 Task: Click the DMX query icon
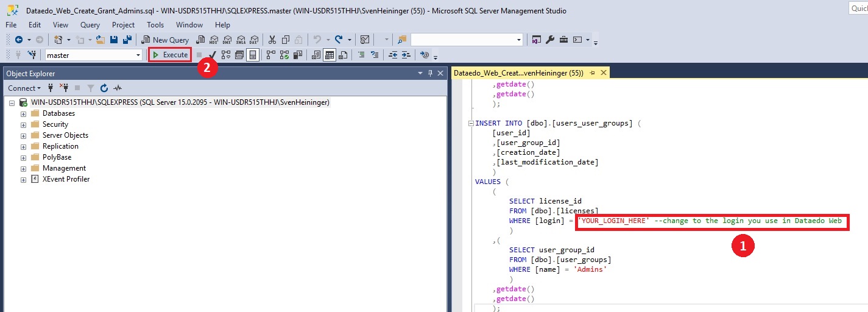coord(227,40)
